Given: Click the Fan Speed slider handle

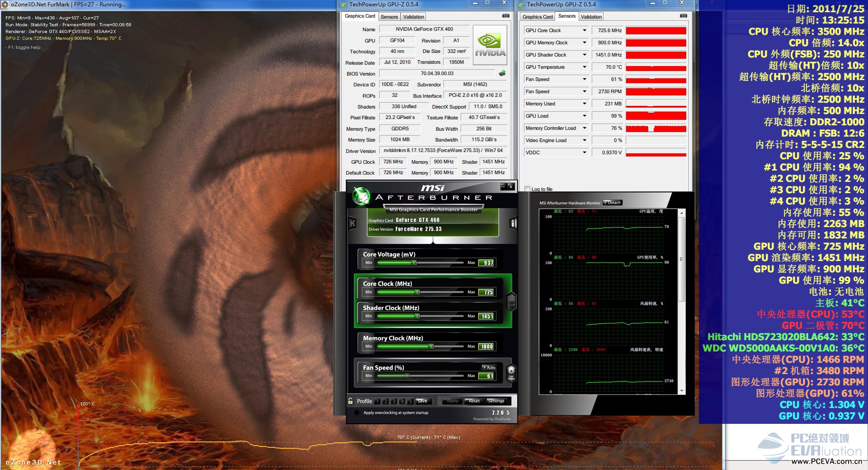Looking at the screenshot, I should click(x=407, y=375).
